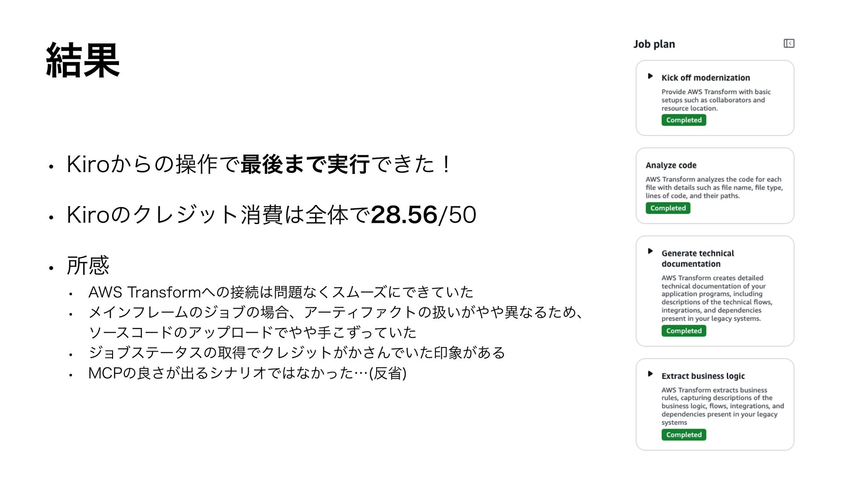Click the Extract business logic title

(703, 376)
